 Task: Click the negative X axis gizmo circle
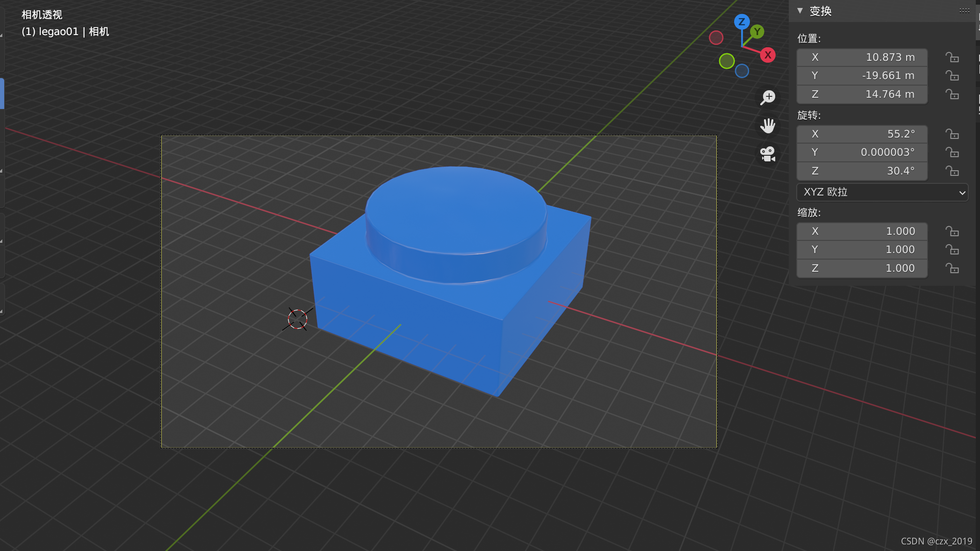click(x=716, y=37)
